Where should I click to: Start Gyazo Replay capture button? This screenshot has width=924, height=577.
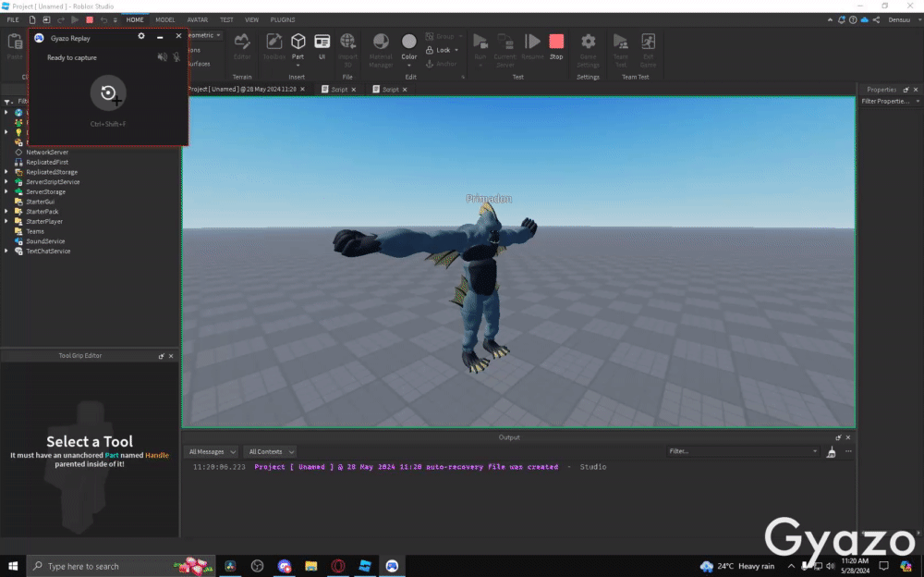pos(108,93)
